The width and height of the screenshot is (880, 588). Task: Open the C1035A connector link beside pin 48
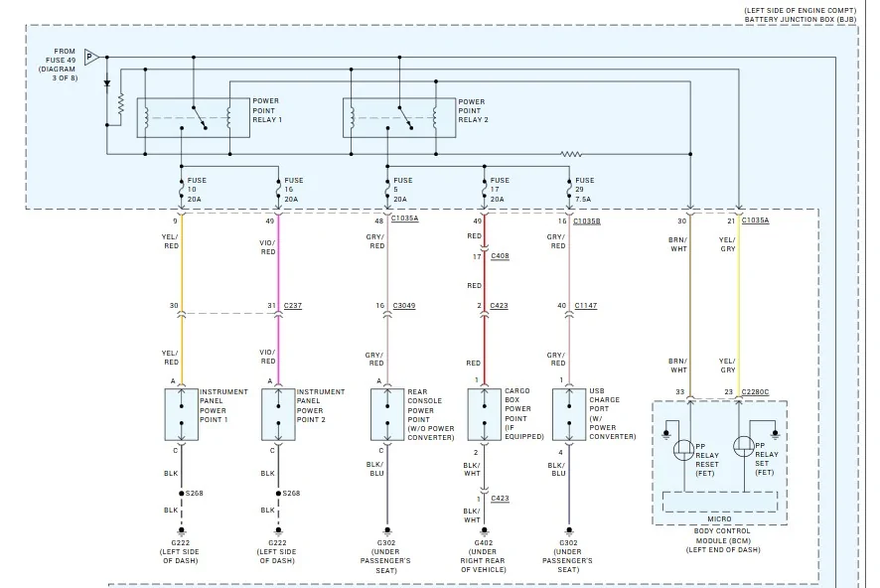pos(404,219)
